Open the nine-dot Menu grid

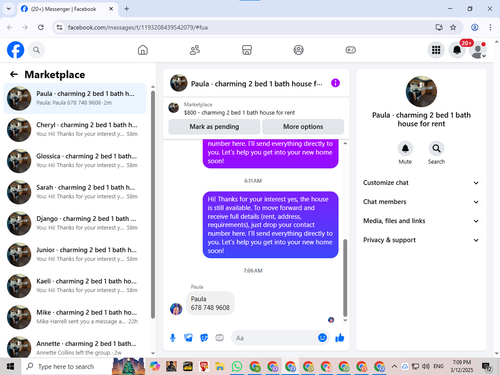click(x=436, y=50)
